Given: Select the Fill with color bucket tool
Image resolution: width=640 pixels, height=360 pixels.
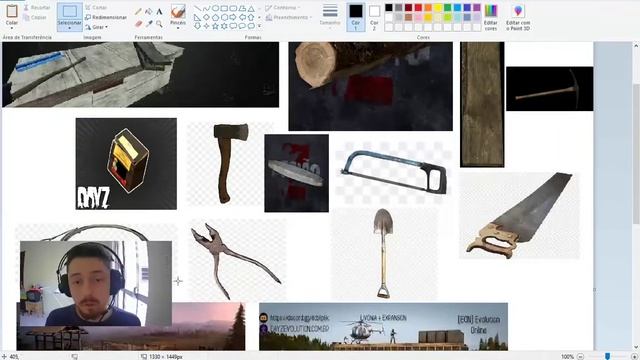Looking at the screenshot, I should click(x=149, y=11).
